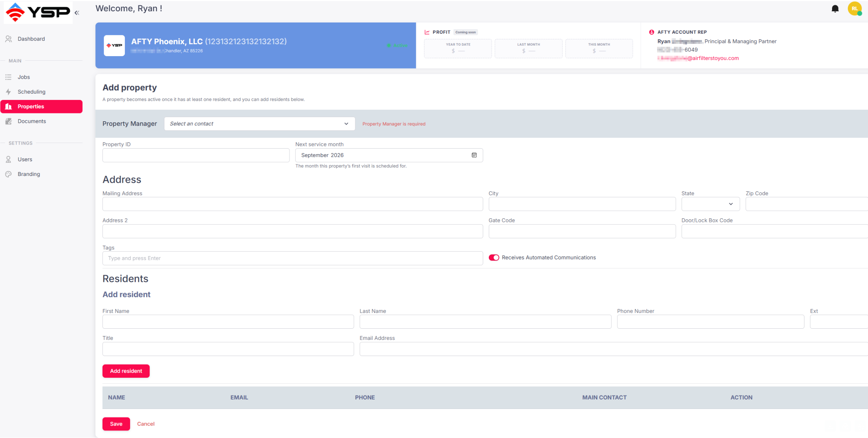The width and height of the screenshot is (868, 438).
Task: Click the Cancel link
Action: coord(146,424)
